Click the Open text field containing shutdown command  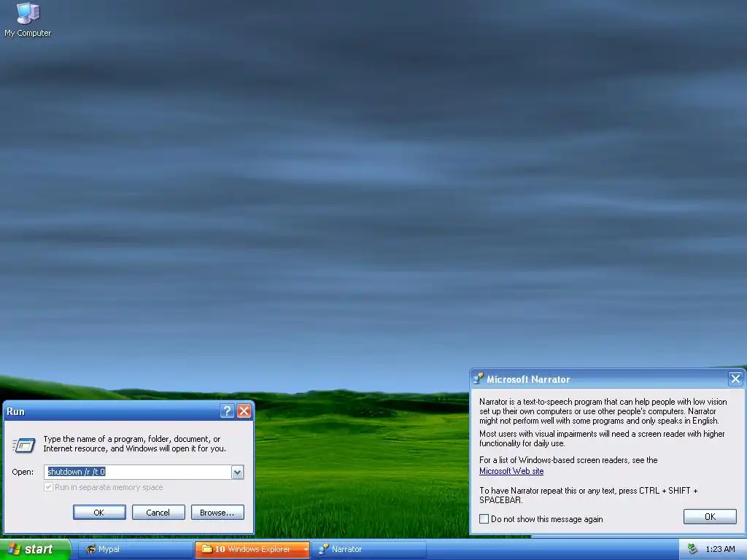click(138, 472)
